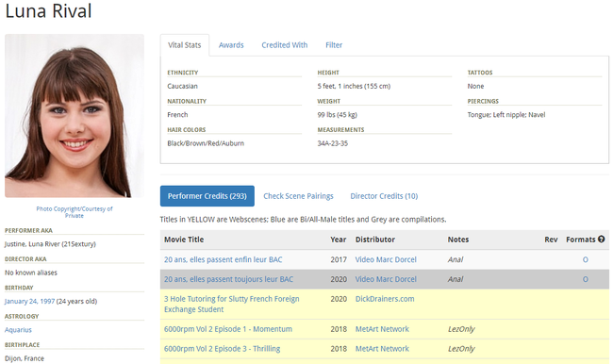Select the French nationality value
Image resolution: width=613 pixels, height=364 pixels.
pyautogui.click(x=177, y=115)
